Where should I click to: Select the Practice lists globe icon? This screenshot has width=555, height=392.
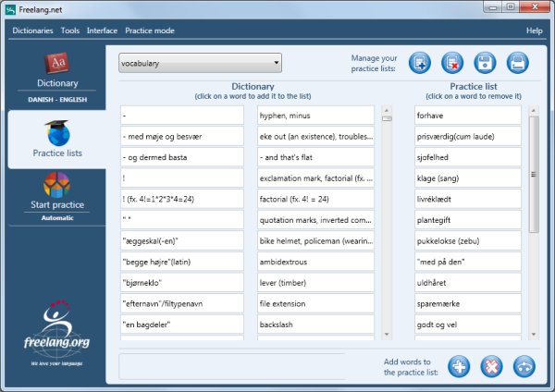tap(57, 133)
